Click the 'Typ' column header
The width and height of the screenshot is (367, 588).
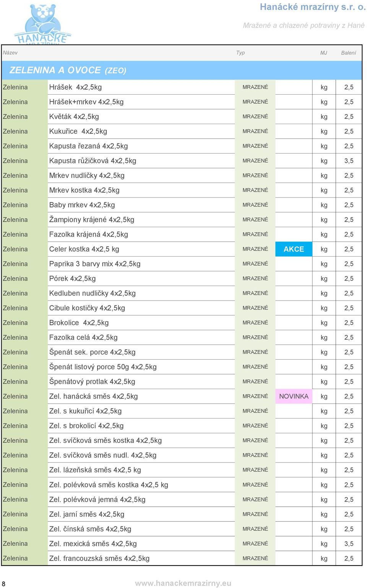coord(240,53)
